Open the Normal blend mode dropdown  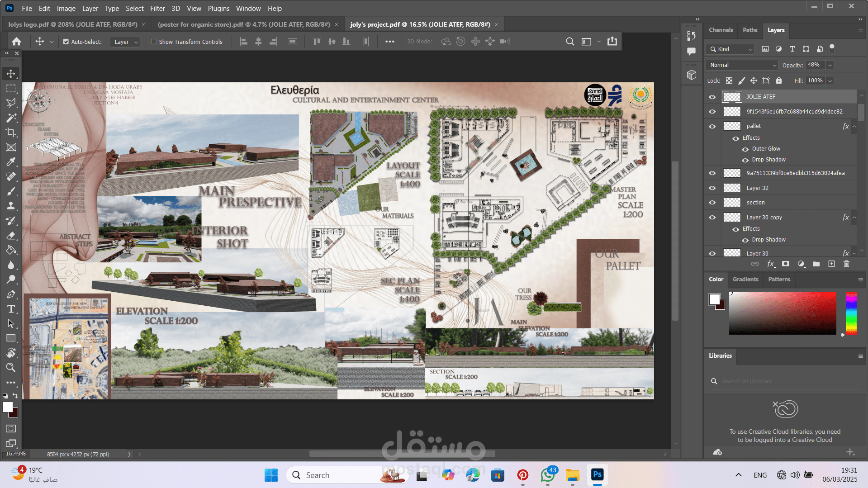741,65
